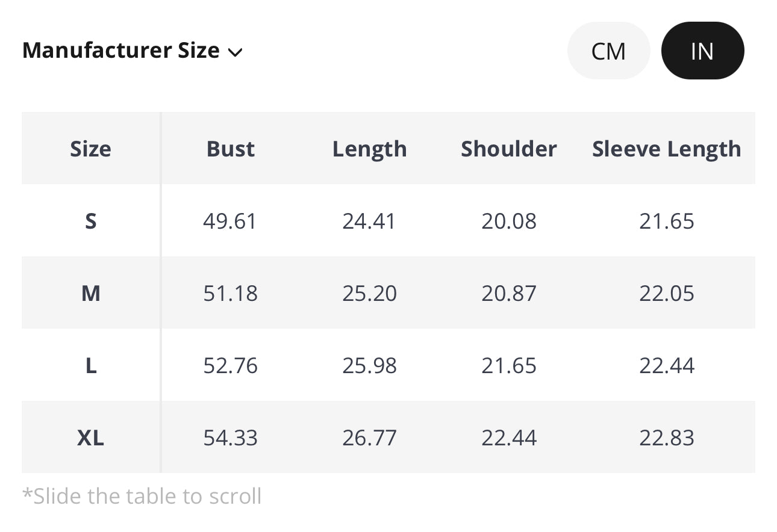
Task: Click the Bust column header
Action: click(230, 149)
